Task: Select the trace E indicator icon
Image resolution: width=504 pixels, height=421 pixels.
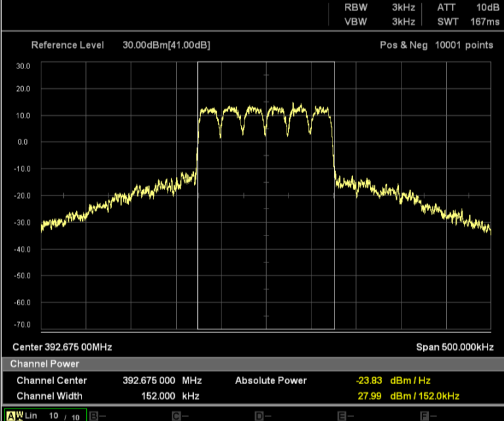Action: tap(342, 416)
